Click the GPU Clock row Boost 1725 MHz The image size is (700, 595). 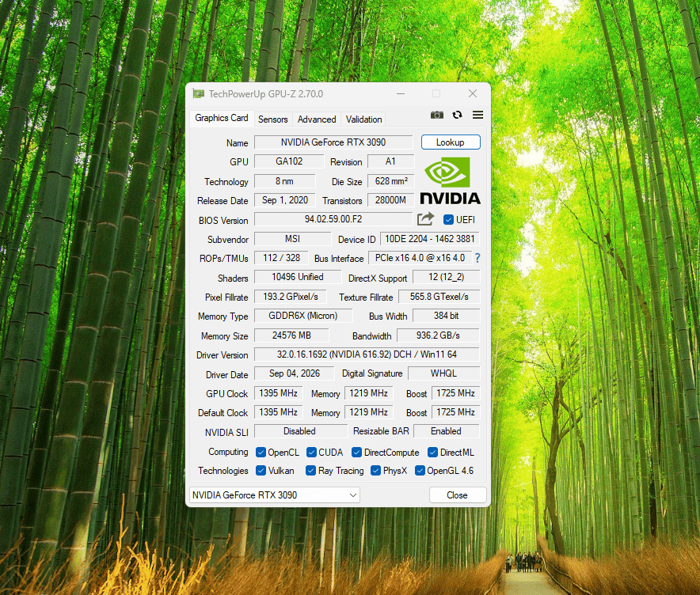[x=456, y=393]
